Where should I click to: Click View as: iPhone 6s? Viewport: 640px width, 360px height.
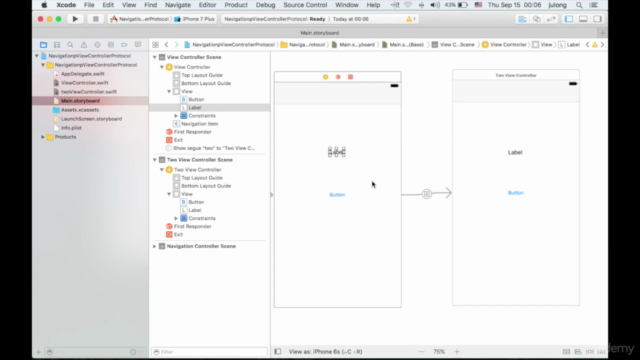pos(325,351)
